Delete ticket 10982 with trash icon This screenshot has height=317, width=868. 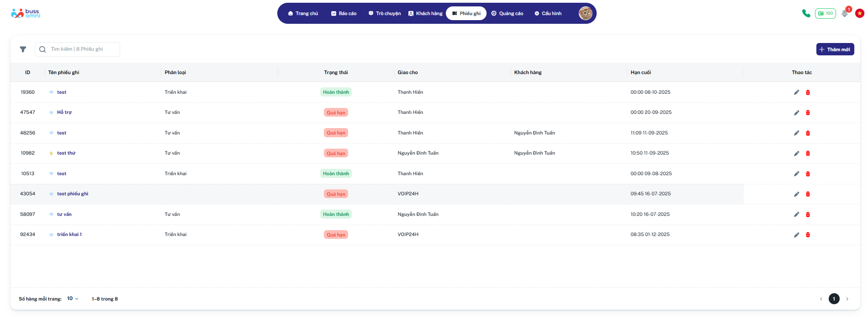click(x=808, y=153)
